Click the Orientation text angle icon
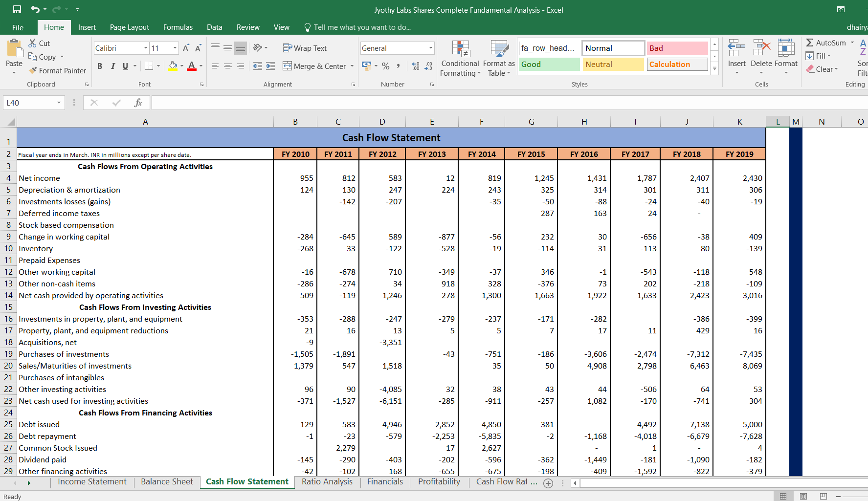868x501 pixels. coord(258,47)
